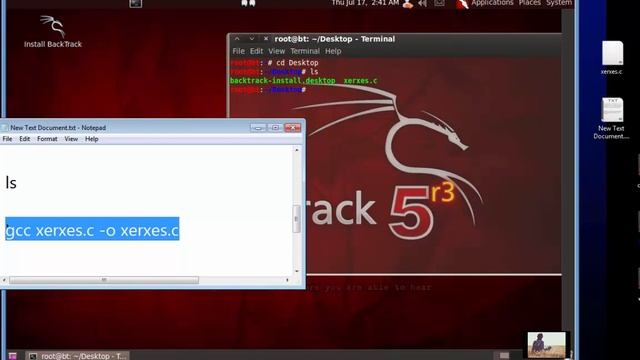Image resolution: width=640 pixels, height=360 pixels.
Task: Click Notepad's vertical scrollbar thumb
Action: tap(297, 219)
